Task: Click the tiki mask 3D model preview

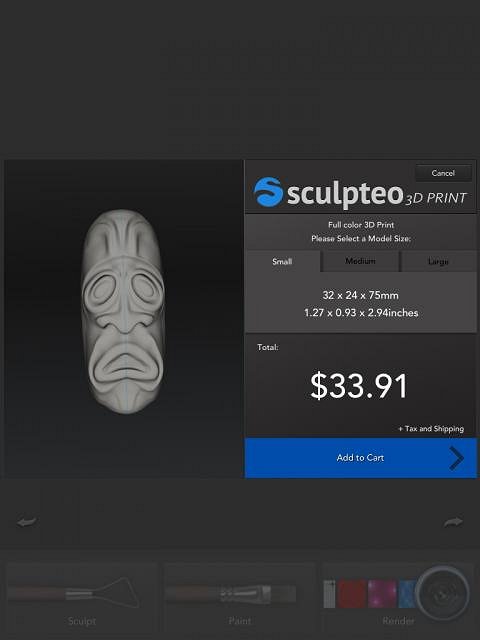Action: [x=123, y=311]
